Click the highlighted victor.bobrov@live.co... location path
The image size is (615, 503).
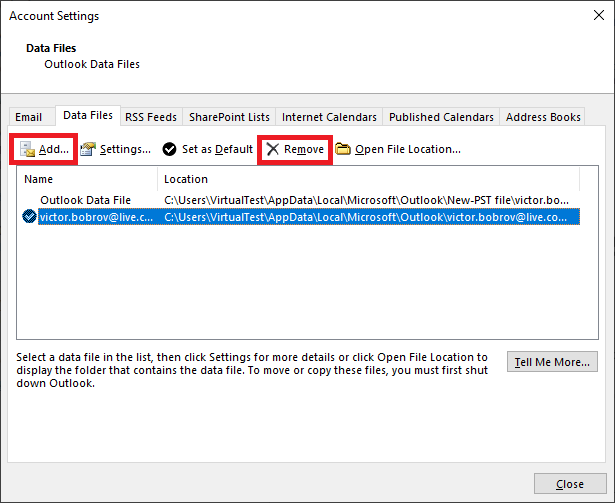[x=366, y=217]
